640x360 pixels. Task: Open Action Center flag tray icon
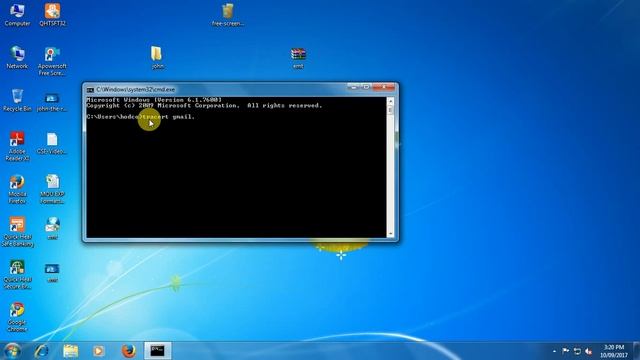tap(566, 351)
